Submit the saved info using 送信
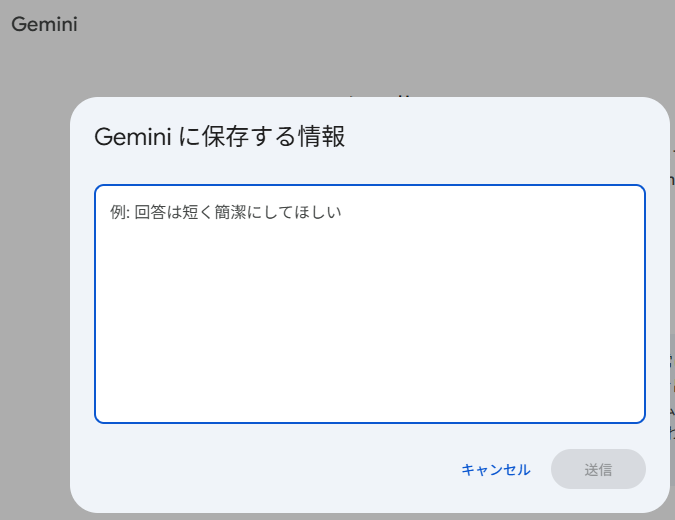The width and height of the screenshot is (675, 520). pos(598,470)
